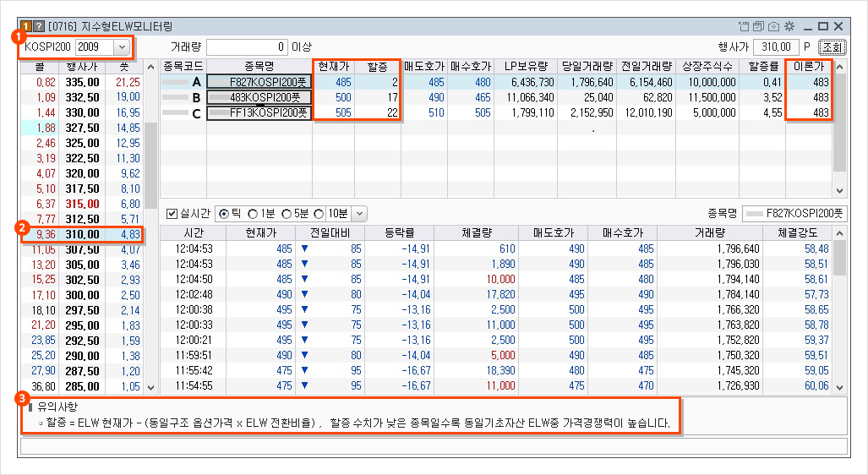The height and width of the screenshot is (475, 868).
Task: Click call price 9.36 in strike list
Action: coord(46,234)
